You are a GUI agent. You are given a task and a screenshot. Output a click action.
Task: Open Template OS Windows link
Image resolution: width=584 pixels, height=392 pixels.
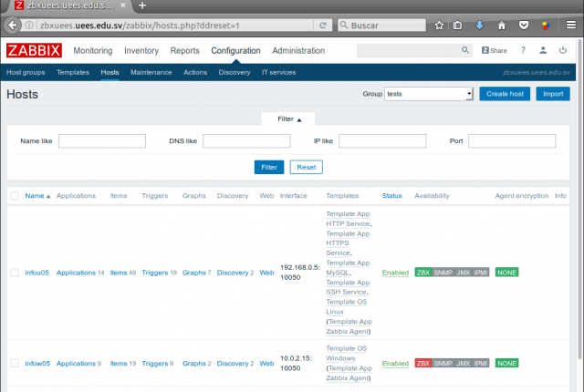click(x=347, y=354)
